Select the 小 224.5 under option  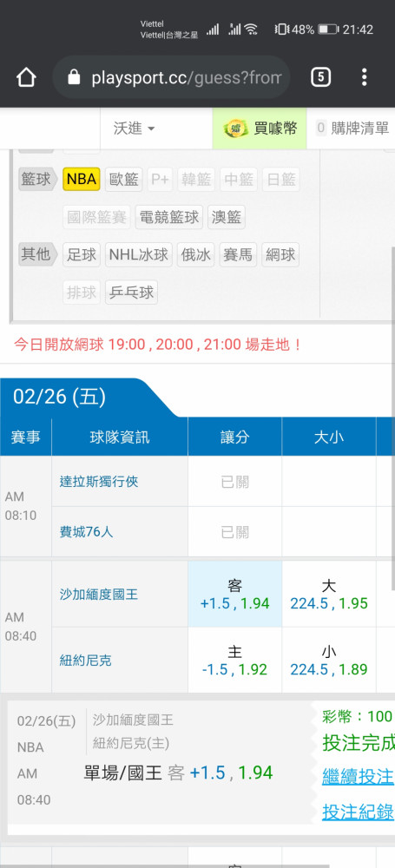[329, 660]
